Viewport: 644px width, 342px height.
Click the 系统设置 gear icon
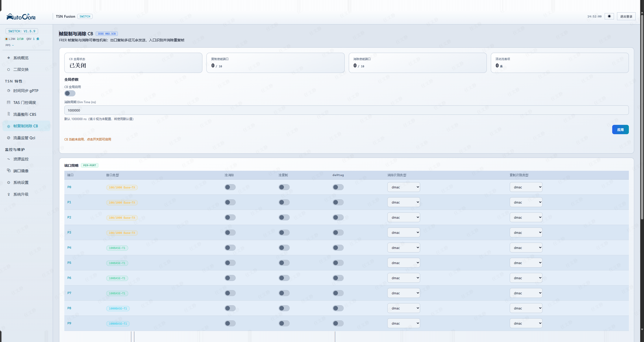pos(9,182)
